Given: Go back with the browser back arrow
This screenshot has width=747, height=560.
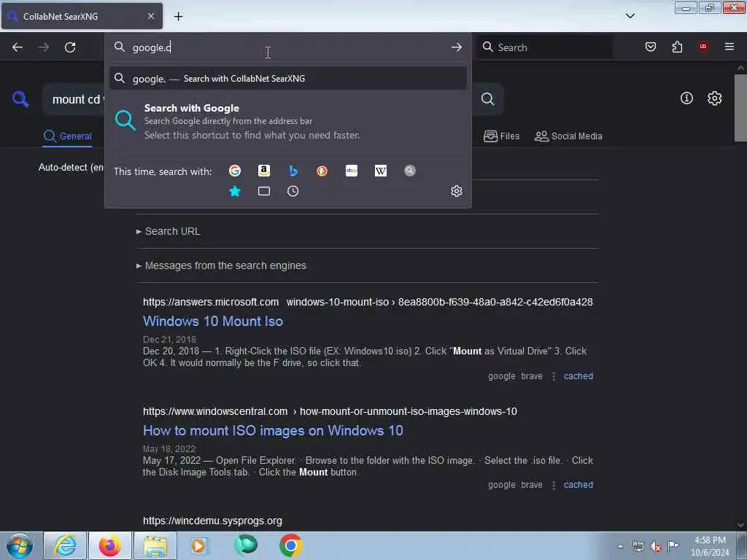Looking at the screenshot, I should coord(18,47).
